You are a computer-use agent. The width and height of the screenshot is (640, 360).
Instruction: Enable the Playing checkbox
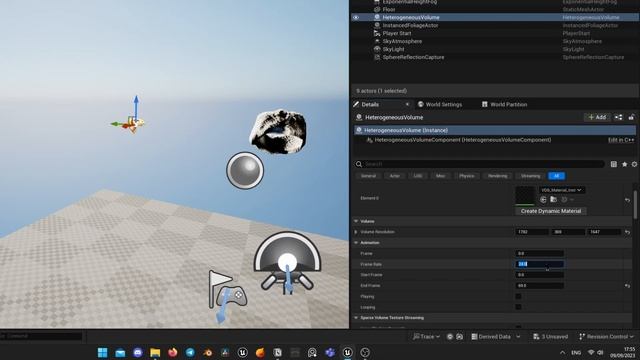pyautogui.click(x=518, y=296)
